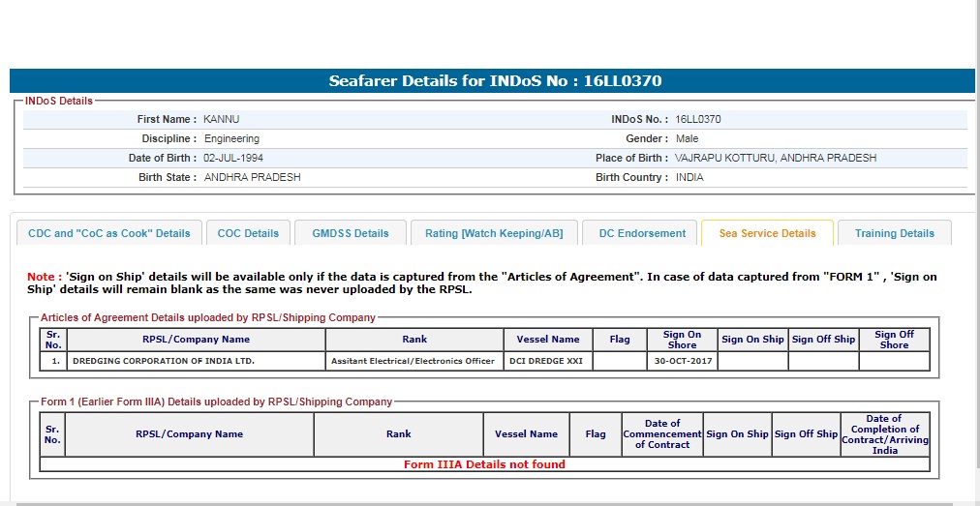Click the INDoS No. value 16LL0370
The image size is (980, 506).
[698, 119]
